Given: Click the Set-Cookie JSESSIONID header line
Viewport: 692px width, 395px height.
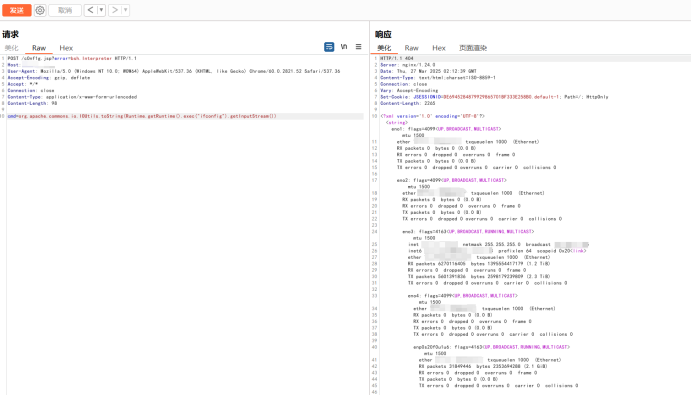Looking at the screenshot, I should click(x=494, y=97).
